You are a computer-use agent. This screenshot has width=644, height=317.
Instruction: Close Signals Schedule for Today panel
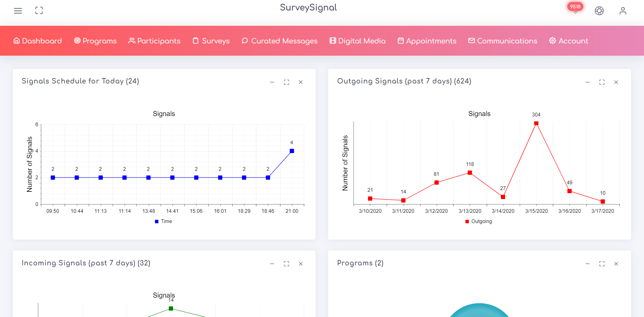coord(301,82)
